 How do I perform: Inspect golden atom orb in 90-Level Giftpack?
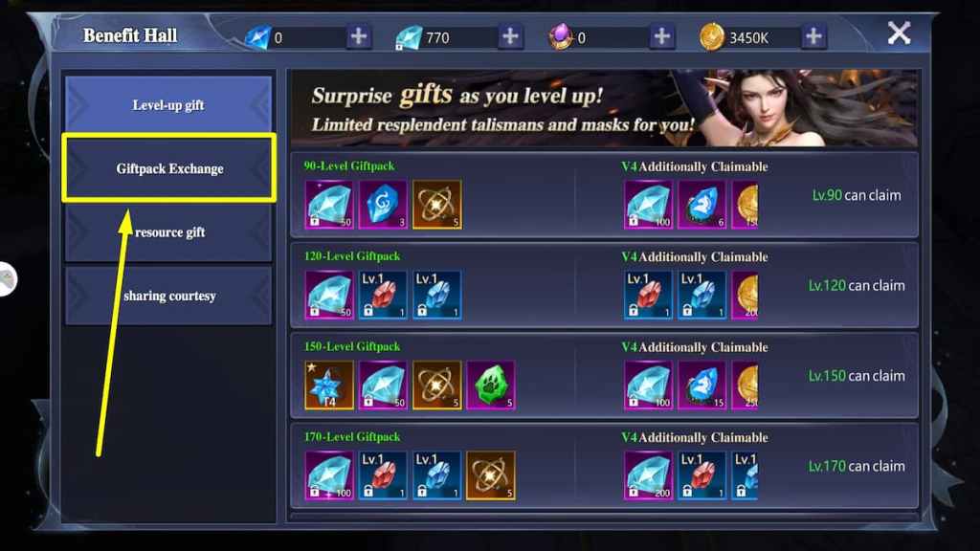[x=436, y=205]
